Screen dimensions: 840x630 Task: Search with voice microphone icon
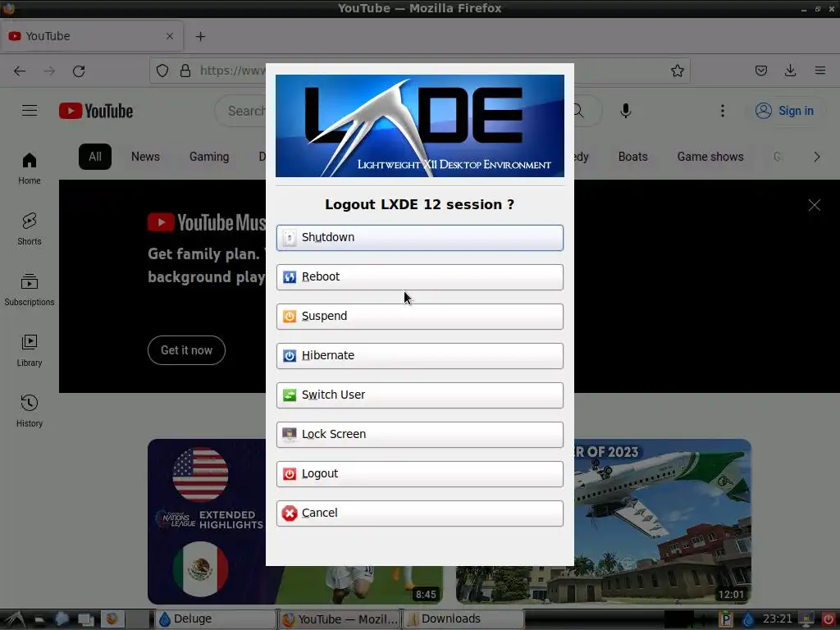click(625, 111)
